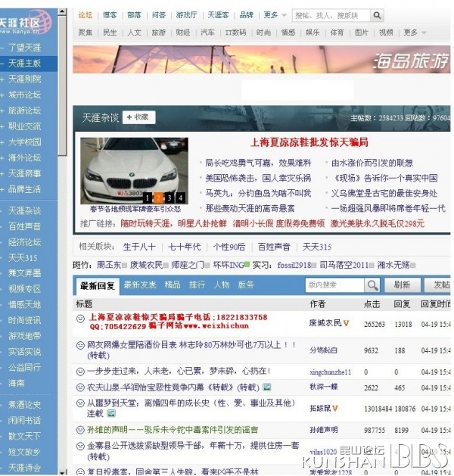This screenshot has width=454, height=476.
Task: Open 汽车 category in second row
Action: (207, 33)
